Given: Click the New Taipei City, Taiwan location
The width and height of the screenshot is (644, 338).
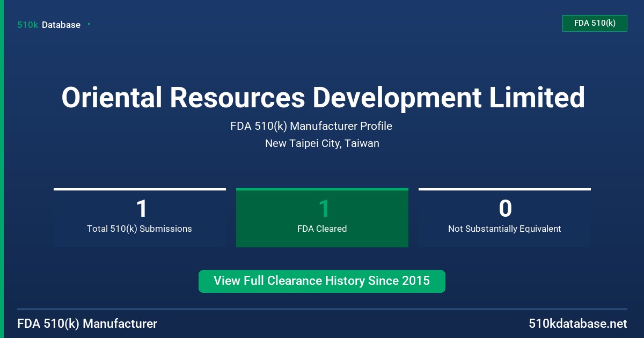Looking at the screenshot, I should (322, 144).
